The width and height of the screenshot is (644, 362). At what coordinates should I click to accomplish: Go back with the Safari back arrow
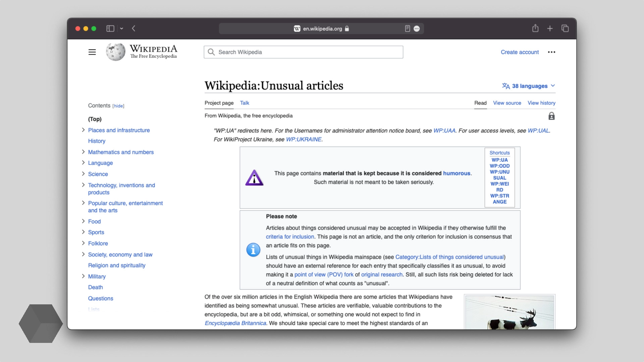133,28
